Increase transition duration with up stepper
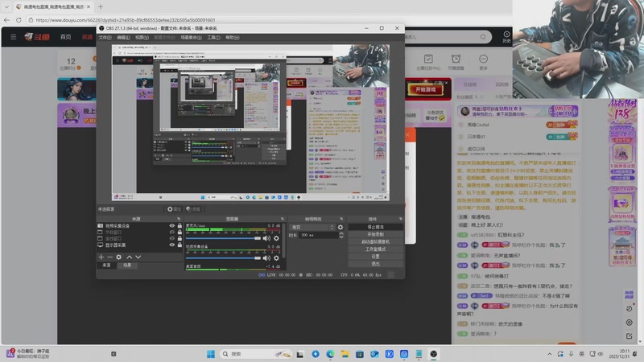This screenshot has height=362, width=644. [x=341, y=233]
